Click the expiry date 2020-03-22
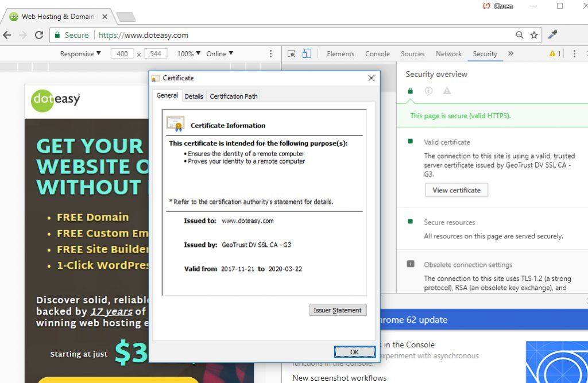588x383 pixels. coord(285,269)
